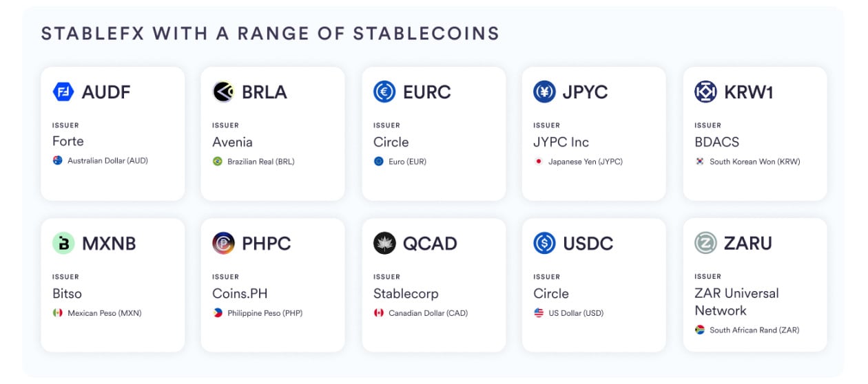
Task: Click the Australian flag icon
Action: [x=58, y=160]
